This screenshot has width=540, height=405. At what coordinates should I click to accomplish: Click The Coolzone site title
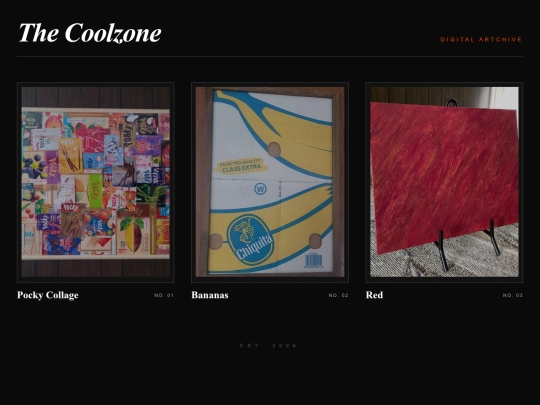coord(90,33)
